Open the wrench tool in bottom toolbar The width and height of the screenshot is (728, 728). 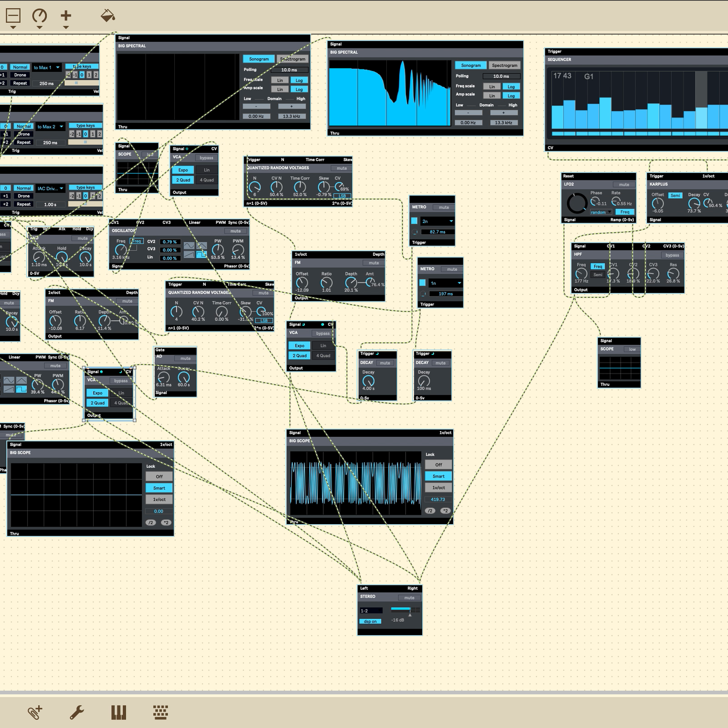click(x=77, y=712)
